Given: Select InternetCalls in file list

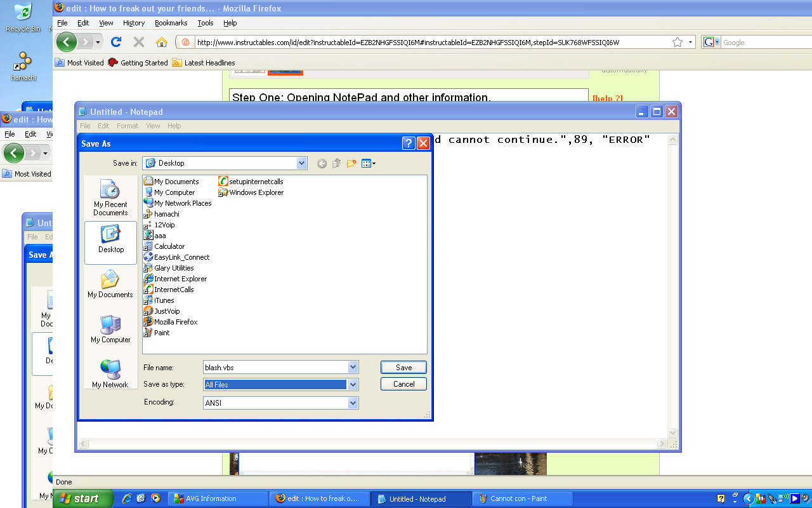Looking at the screenshot, I should click(x=169, y=290).
